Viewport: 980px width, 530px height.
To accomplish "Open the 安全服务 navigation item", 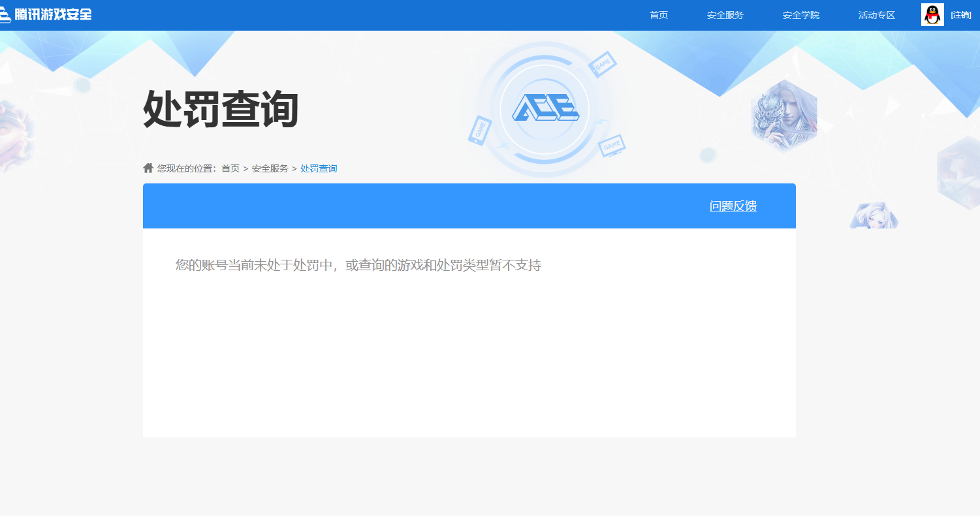I will pos(725,14).
